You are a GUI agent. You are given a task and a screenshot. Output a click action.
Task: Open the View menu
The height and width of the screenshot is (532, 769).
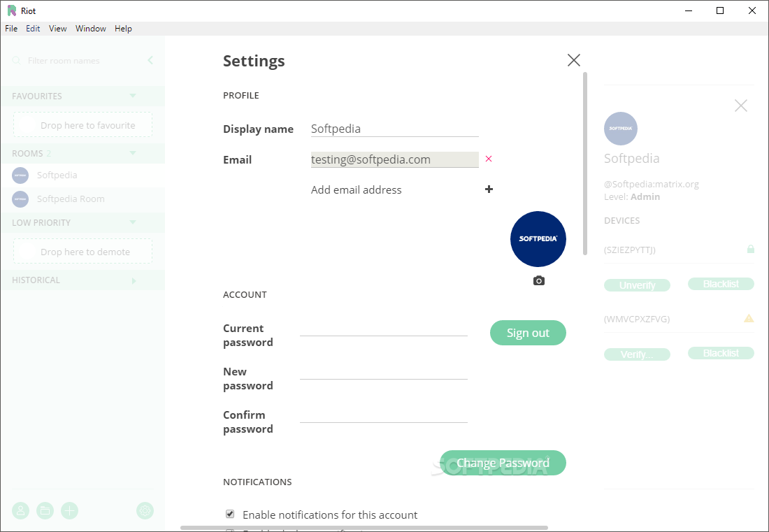click(58, 29)
